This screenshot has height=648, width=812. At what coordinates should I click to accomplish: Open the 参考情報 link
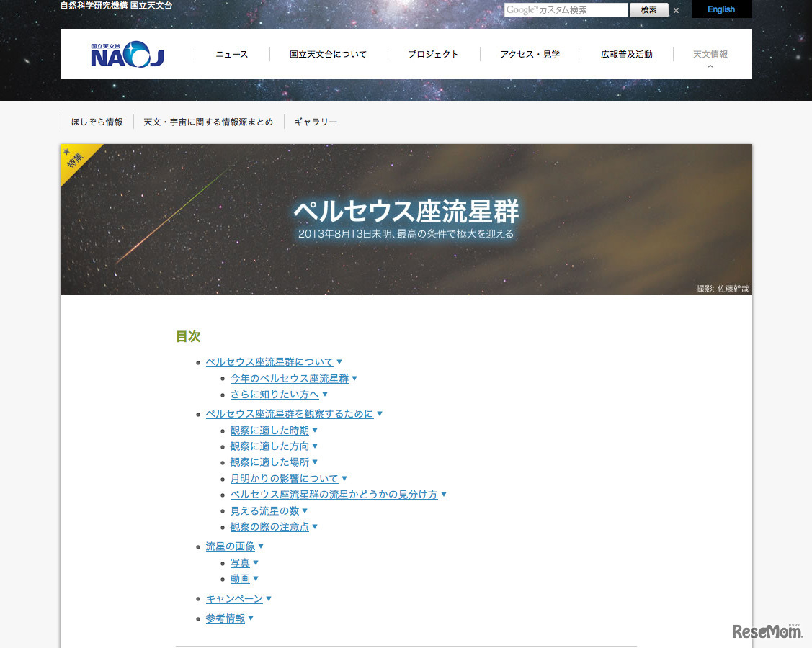[x=226, y=618]
